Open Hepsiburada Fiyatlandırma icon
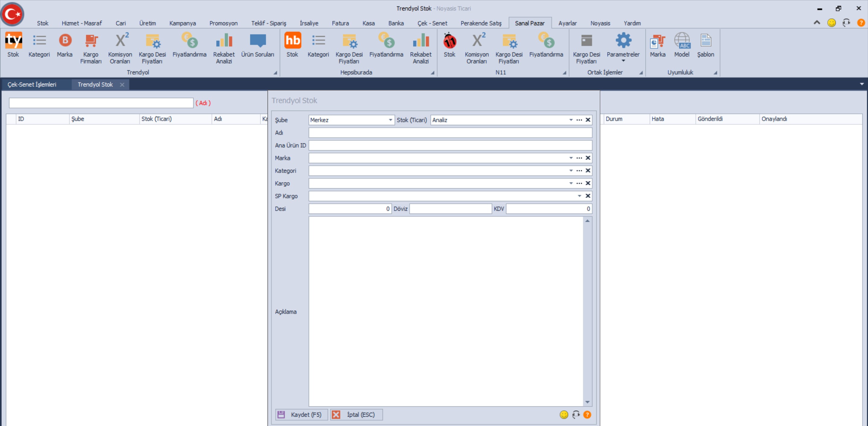 [x=386, y=45]
